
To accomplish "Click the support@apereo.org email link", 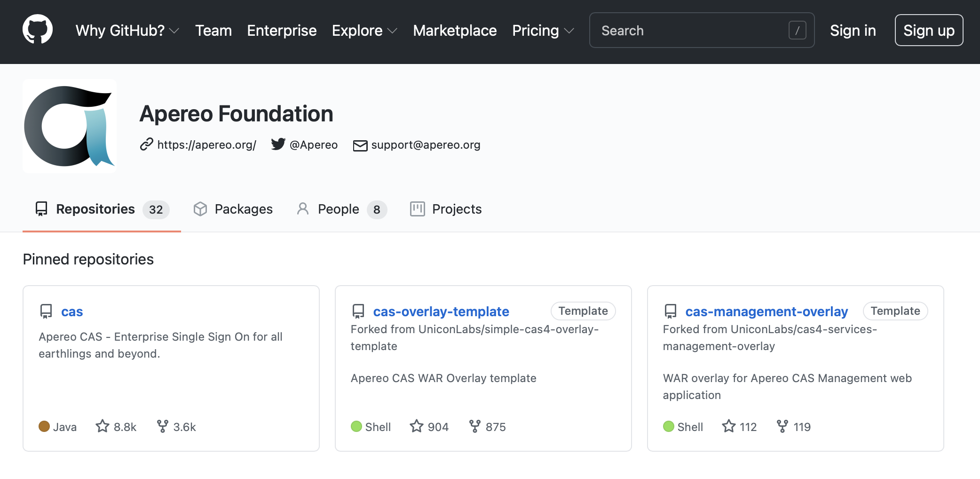I will 426,145.
